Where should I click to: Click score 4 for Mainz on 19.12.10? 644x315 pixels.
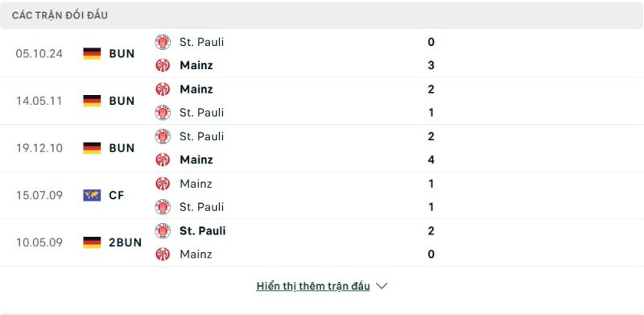click(431, 160)
